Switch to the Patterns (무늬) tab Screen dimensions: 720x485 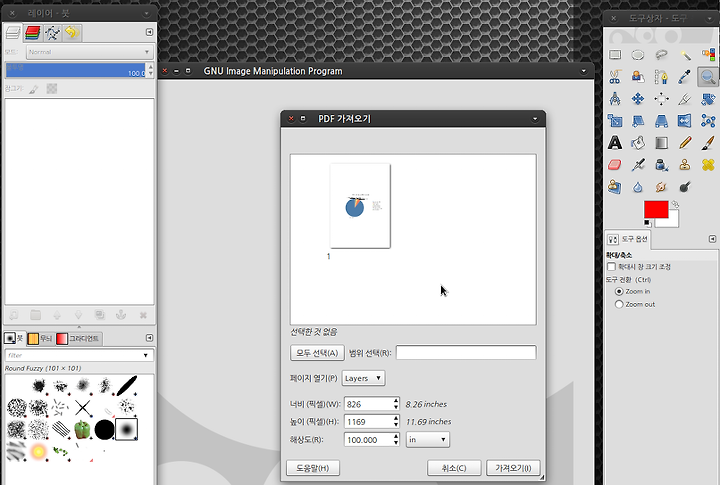(x=40, y=338)
